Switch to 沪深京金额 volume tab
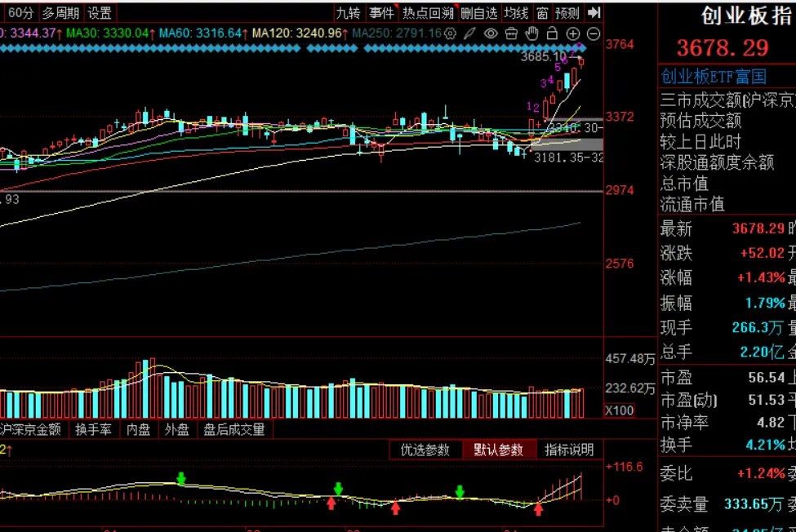Screen dimensions: 796x532 [x=30, y=429]
